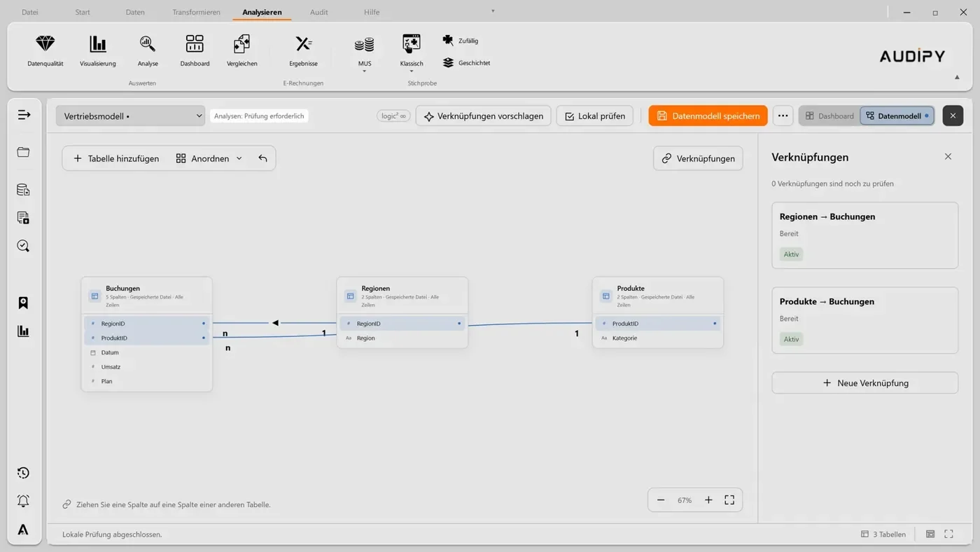Switch view to Datenmodell

897,116
